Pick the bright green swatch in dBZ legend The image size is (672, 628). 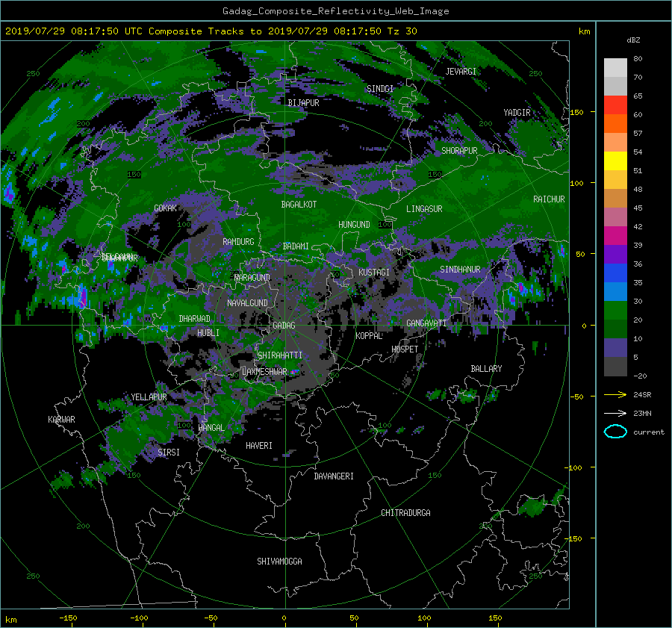click(x=615, y=311)
